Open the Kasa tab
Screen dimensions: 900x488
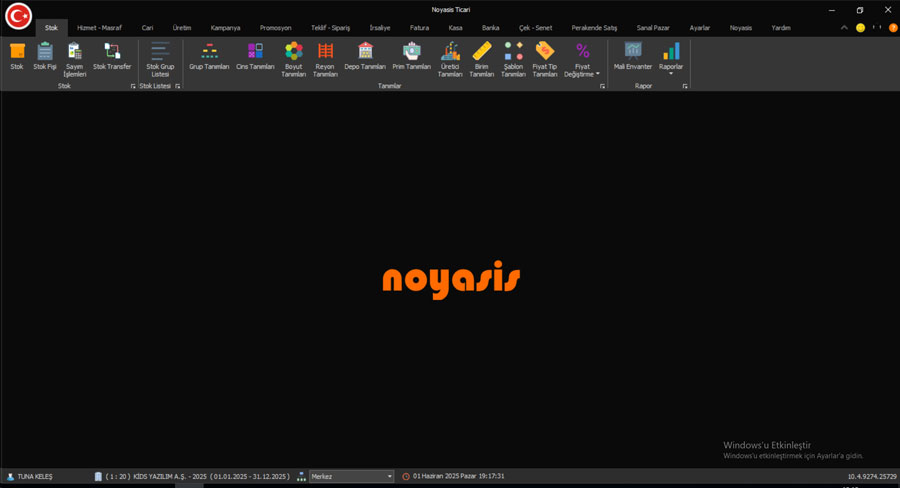coord(456,28)
